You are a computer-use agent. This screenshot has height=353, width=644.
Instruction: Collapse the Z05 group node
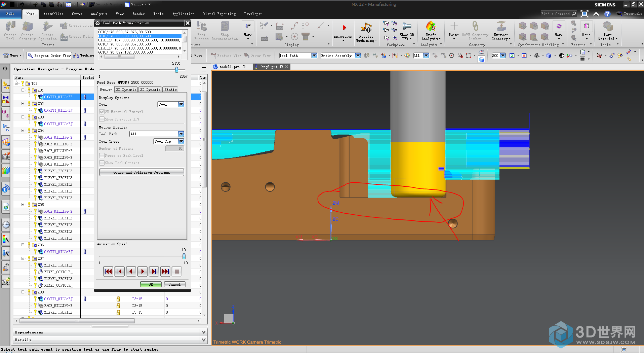click(23, 204)
